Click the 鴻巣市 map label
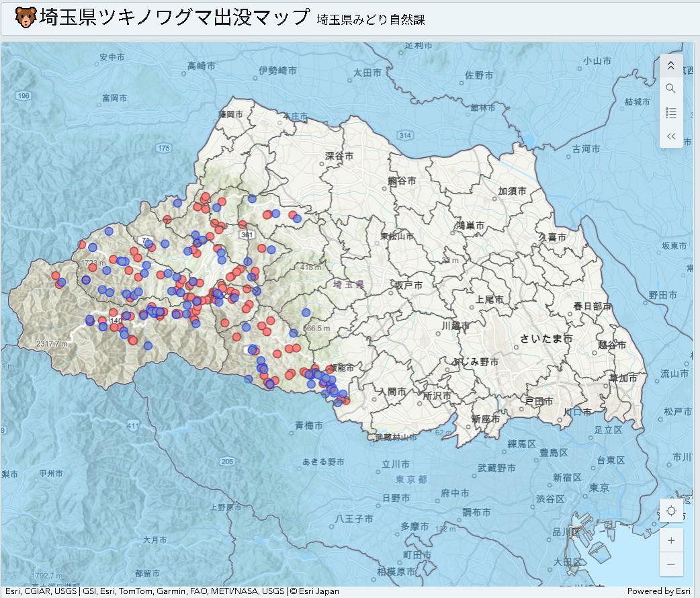Viewport: 700px width, 598px height. [x=470, y=226]
